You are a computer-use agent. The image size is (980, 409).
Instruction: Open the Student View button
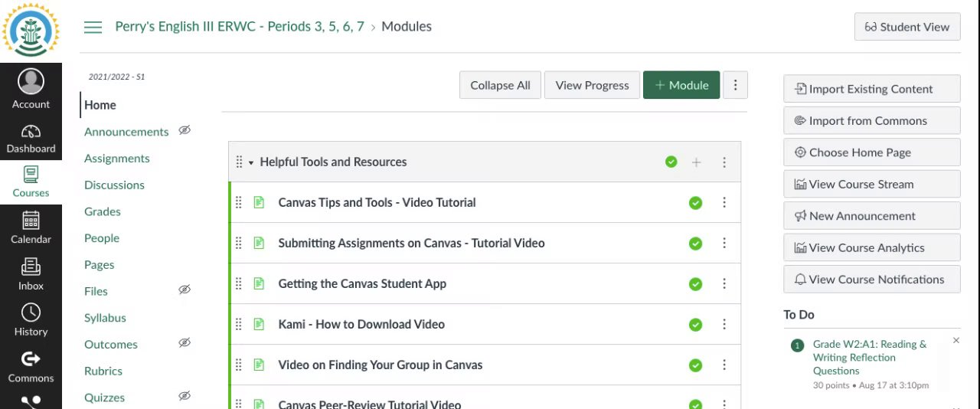click(906, 27)
